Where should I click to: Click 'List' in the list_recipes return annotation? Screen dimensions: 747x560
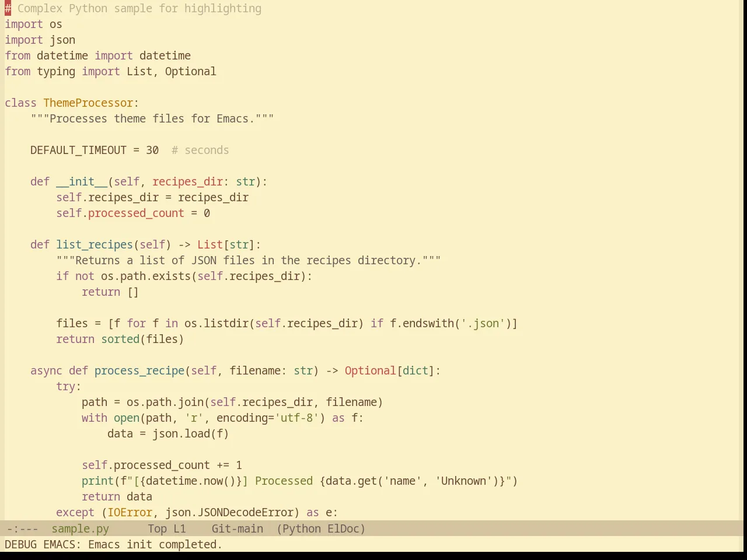(x=210, y=244)
